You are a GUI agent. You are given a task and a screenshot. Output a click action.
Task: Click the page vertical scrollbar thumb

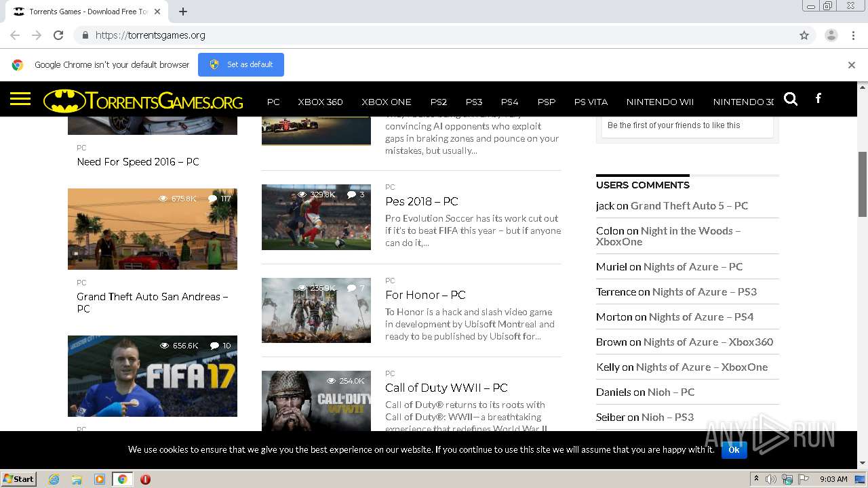pyautogui.click(x=863, y=184)
